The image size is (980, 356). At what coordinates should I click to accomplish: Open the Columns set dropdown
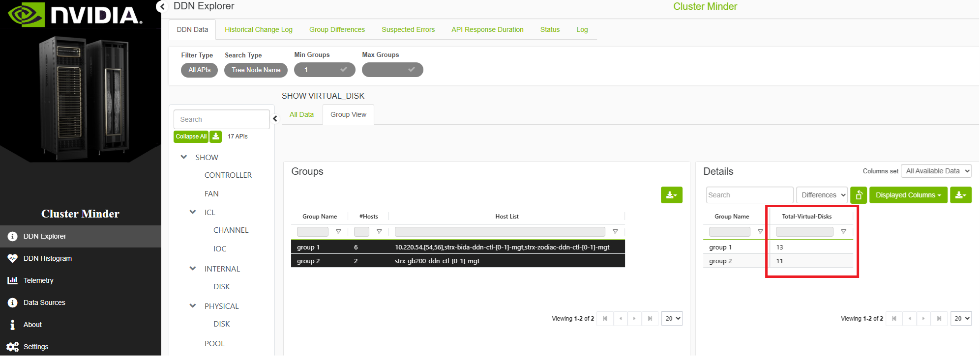937,171
